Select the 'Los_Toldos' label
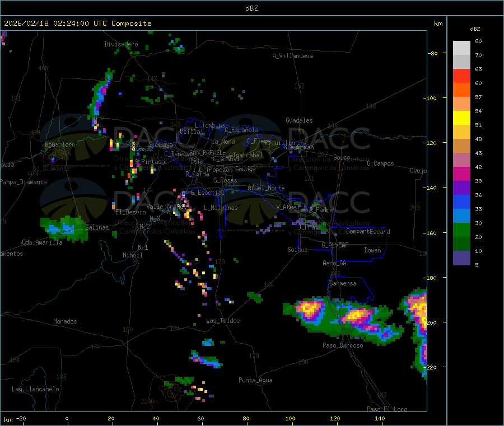Screen dimensions: 504x426 click(223, 321)
